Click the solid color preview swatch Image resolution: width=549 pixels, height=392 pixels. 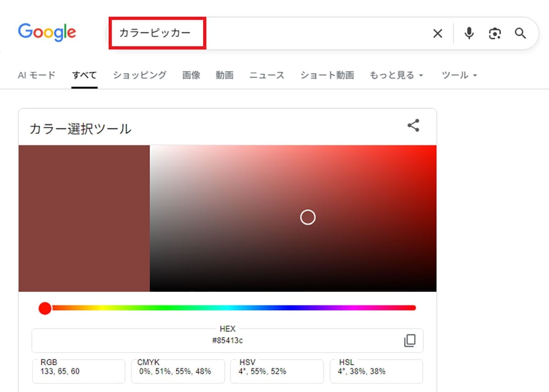point(84,218)
